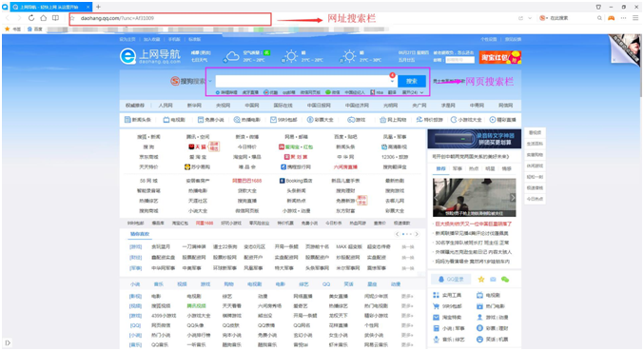This screenshot has width=644, height=351.
Task: Open the browser hamburger menu
Action: click(x=635, y=18)
